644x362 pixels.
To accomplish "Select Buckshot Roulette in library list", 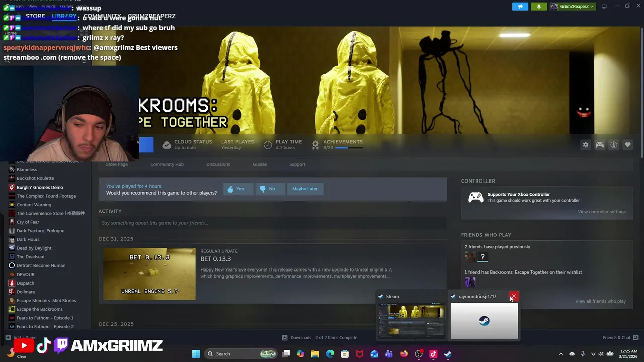I will [x=35, y=178].
